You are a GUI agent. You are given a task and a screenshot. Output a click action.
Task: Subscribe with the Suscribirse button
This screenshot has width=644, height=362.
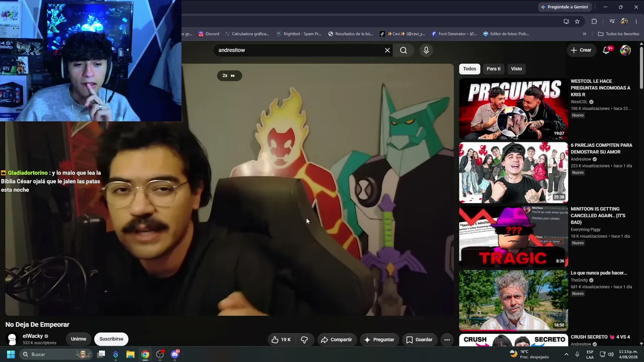[x=111, y=339]
